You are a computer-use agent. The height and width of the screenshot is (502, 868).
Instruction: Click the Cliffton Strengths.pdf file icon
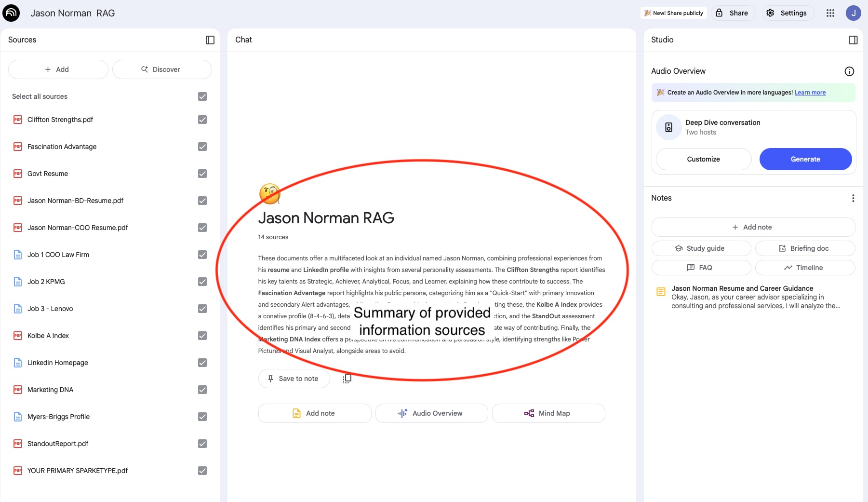[18, 120]
